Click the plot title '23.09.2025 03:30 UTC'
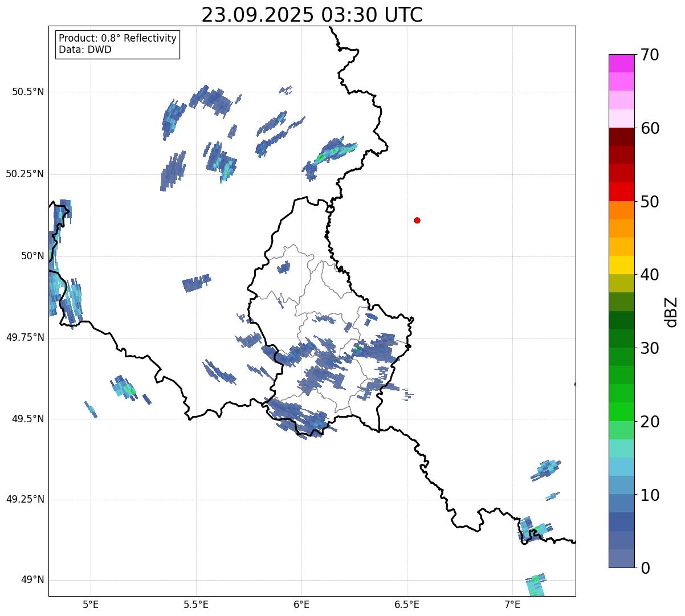The width and height of the screenshot is (685, 616). pos(312,15)
